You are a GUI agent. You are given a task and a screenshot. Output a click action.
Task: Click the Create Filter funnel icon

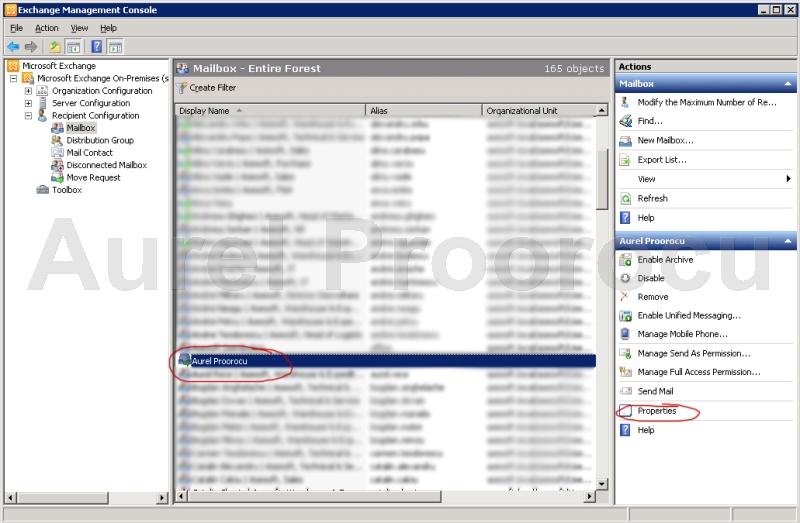pyautogui.click(x=182, y=88)
